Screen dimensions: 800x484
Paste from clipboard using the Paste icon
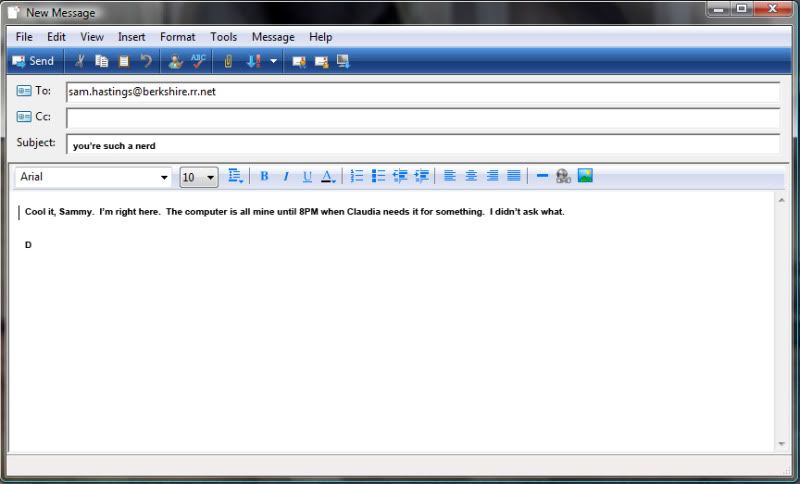(124, 61)
